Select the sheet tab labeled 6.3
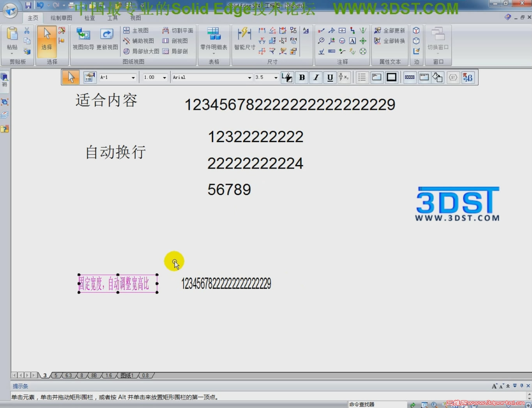Screen dimensions: 532x408 point(69,375)
